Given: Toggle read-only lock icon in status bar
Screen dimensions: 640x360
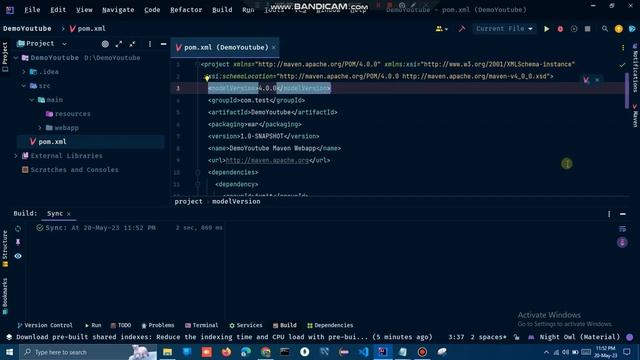Looking at the screenshot, I should 516,337.
